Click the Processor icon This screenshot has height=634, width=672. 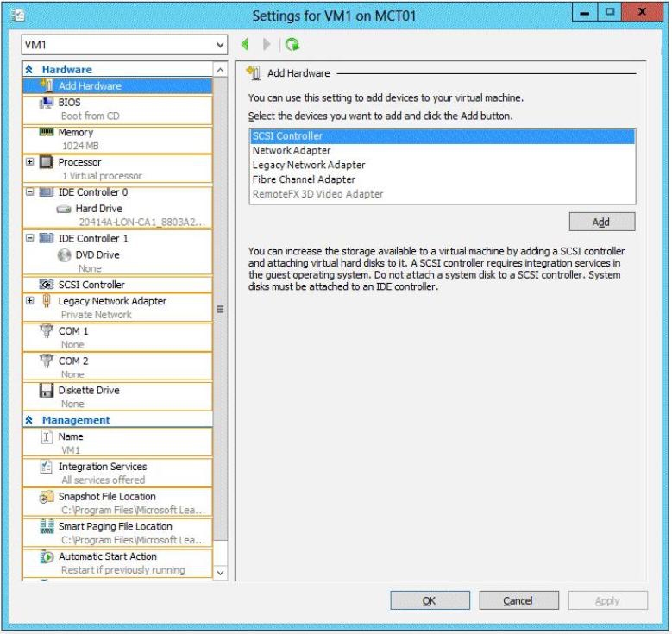47,162
